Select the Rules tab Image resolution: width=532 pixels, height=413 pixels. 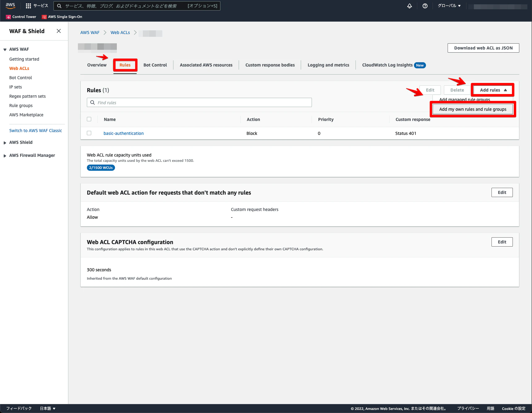(125, 65)
